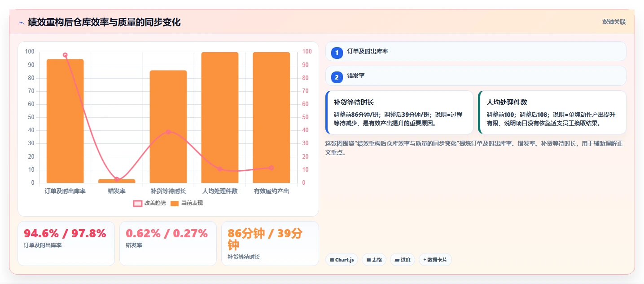This screenshot has width=644, height=284.
Task: Click the summary paragraph starting 这张图围绕
Action: click(475, 148)
